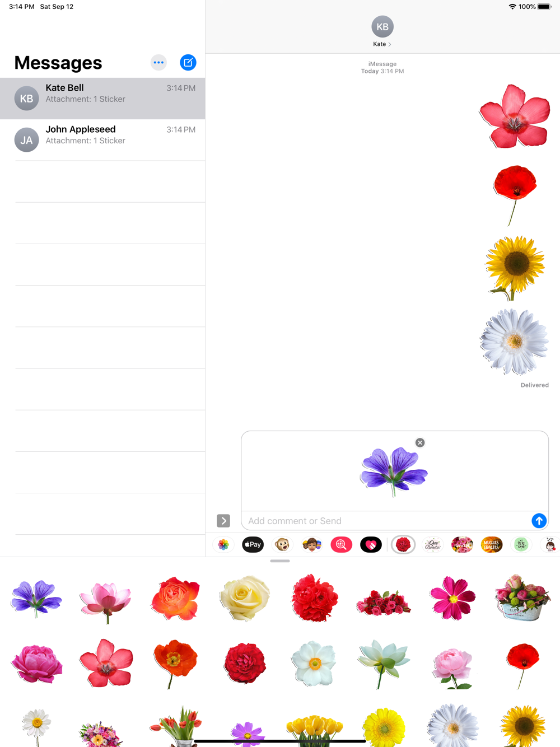Open Digital Touch heart app
560x747 pixels.
(x=371, y=544)
